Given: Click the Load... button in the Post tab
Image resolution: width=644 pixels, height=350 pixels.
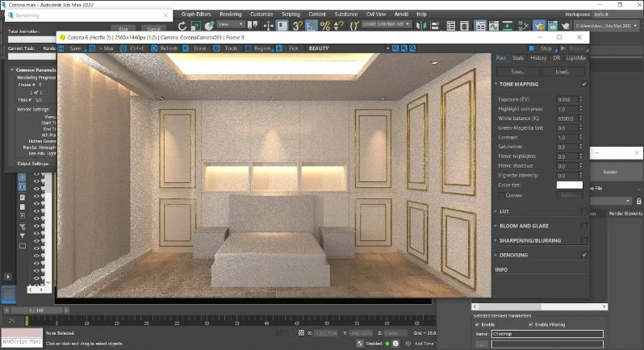Looking at the screenshot, I should [563, 72].
